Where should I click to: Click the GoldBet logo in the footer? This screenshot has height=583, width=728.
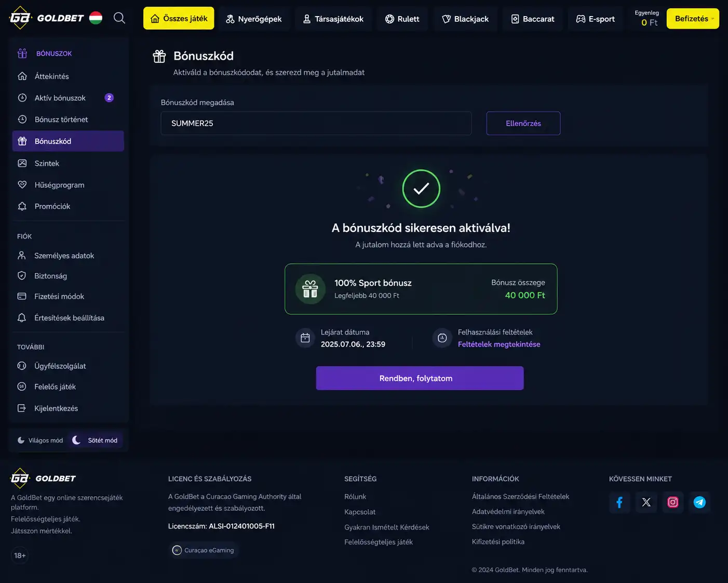[x=44, y=479]
